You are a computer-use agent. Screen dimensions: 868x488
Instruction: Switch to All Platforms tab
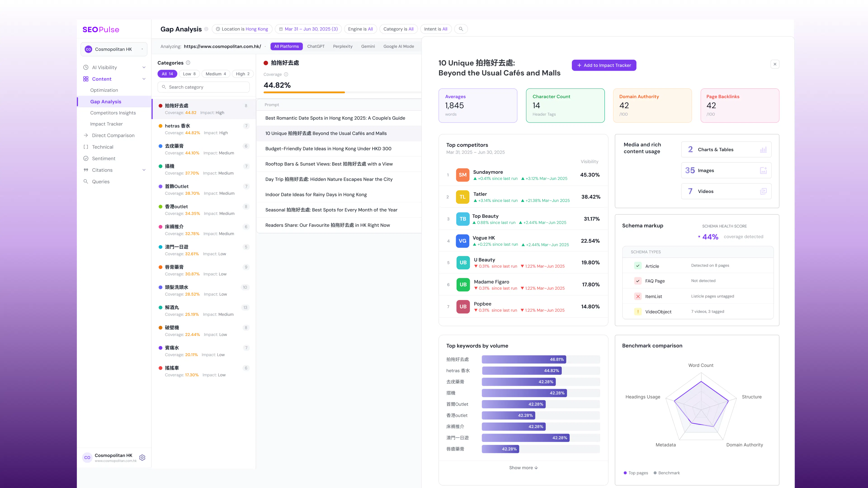(x=286, y=47)
